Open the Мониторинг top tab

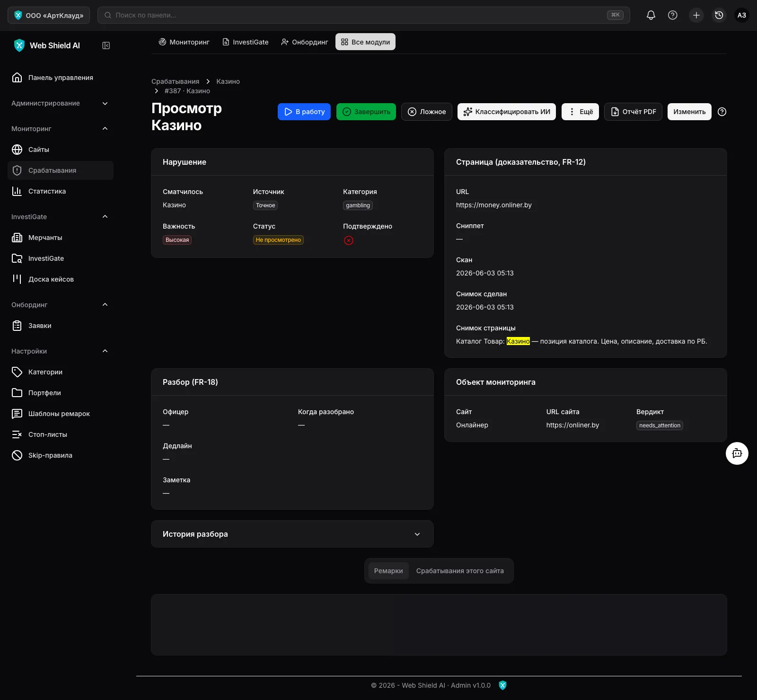(x=184, y=42)
